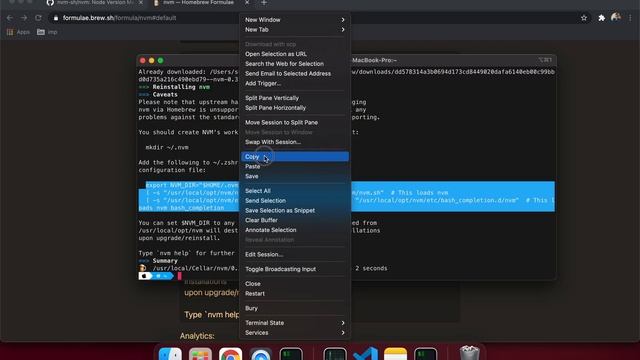
Task: Choose Paste in the context menu
Action: pos(294,167)
